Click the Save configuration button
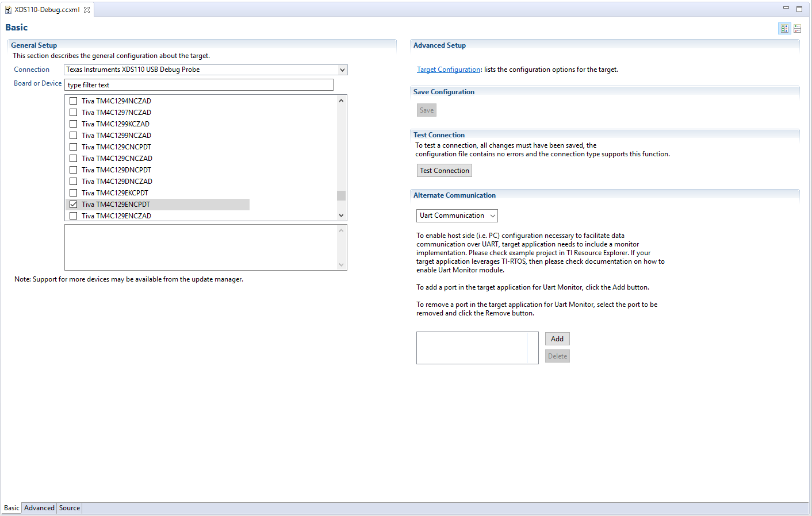Screen dimensions: 812x516 427,110
